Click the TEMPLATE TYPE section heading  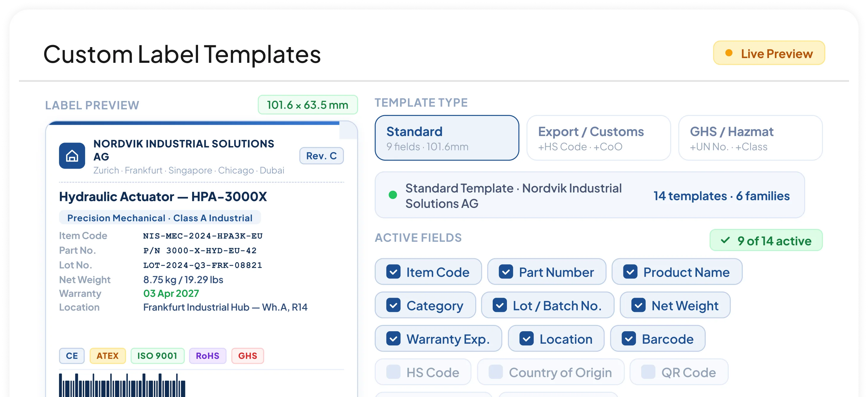(421, 103)
